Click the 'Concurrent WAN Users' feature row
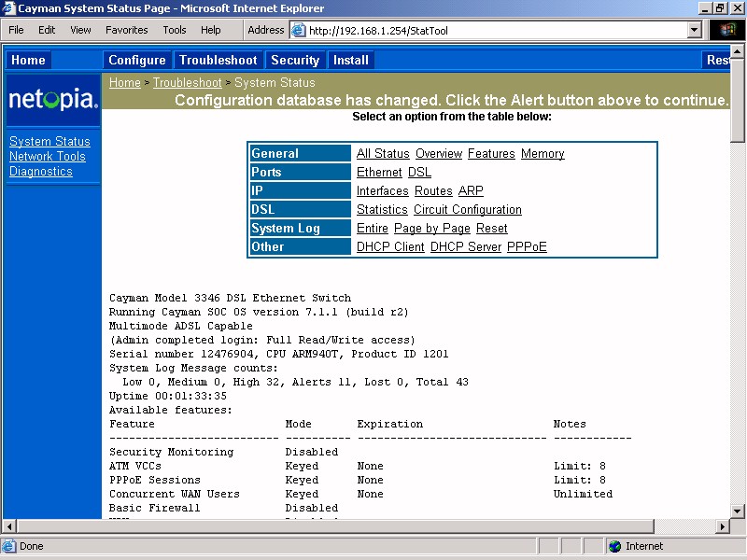Viewport: 747px width, 560px height. (x=361, y=494)
